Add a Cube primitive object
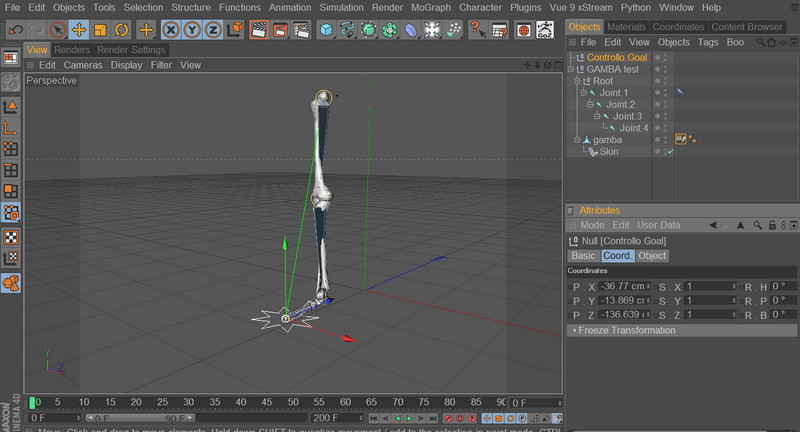The height and width of the screenshot is (432, 800). pyautogui.click(x=326, y=30)
